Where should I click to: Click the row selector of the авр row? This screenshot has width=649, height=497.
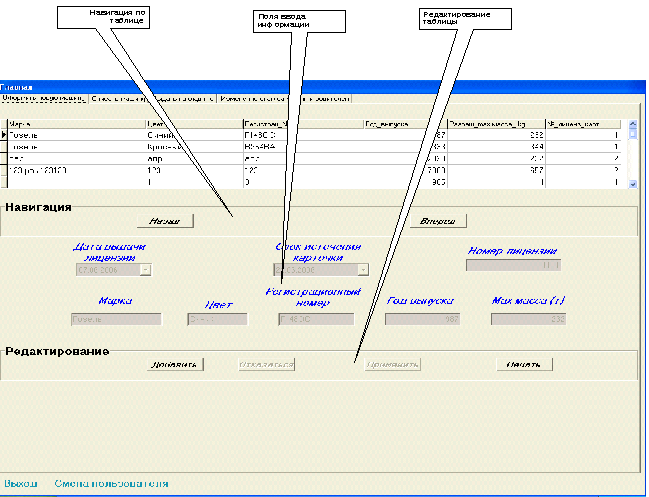pos(4,158)
